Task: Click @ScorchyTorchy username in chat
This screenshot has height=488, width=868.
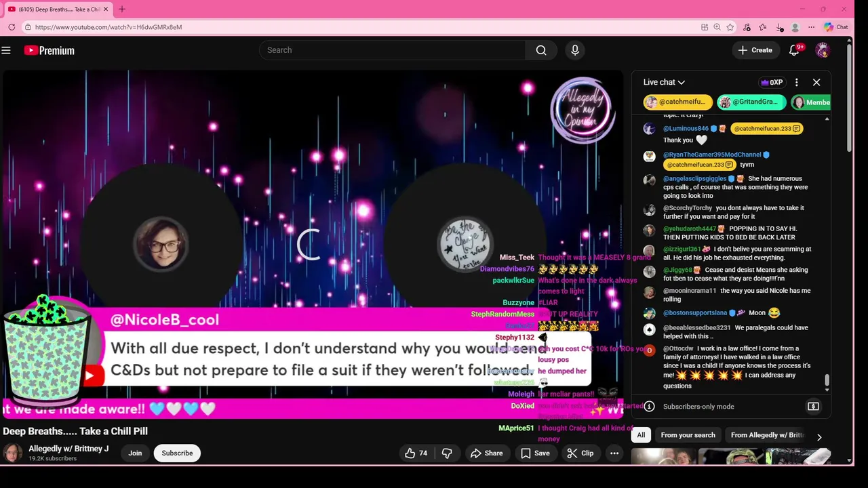Action: point(688,208)
